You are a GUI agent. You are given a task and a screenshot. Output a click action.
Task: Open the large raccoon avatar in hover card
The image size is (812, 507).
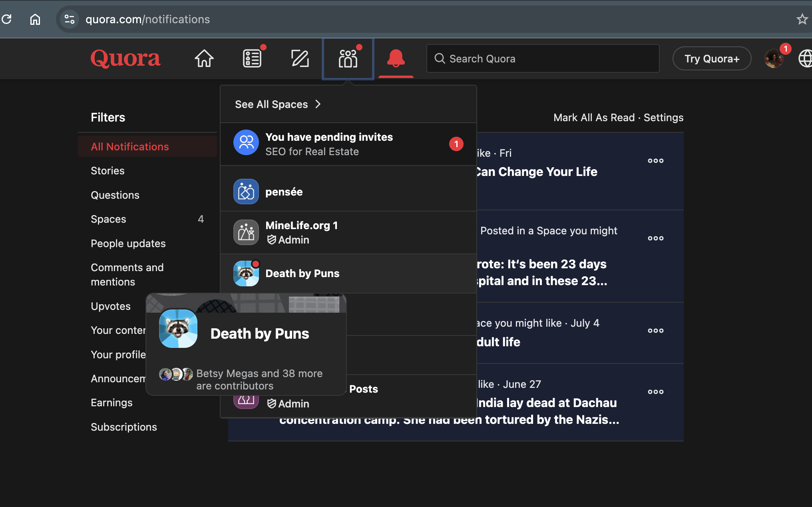tap(178, 329)
